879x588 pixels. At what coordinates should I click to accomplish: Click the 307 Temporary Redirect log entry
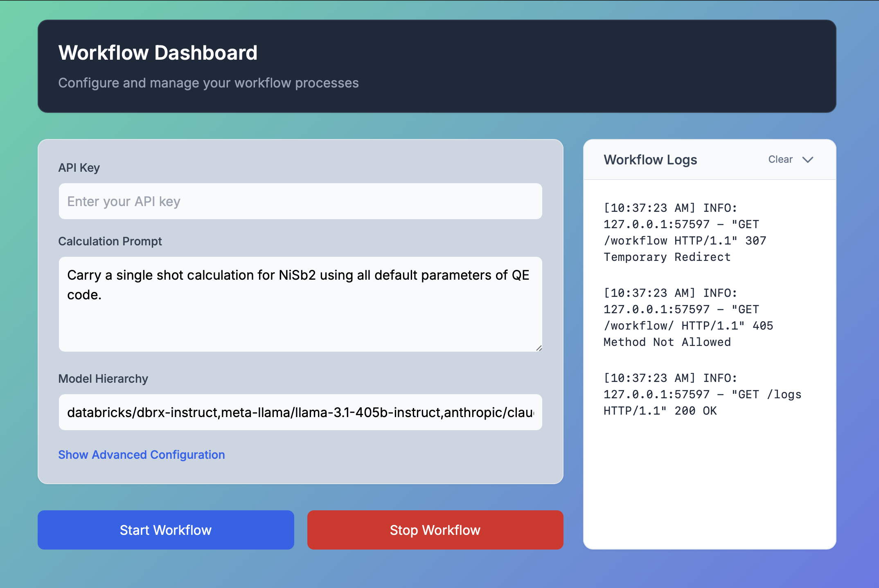685,232
